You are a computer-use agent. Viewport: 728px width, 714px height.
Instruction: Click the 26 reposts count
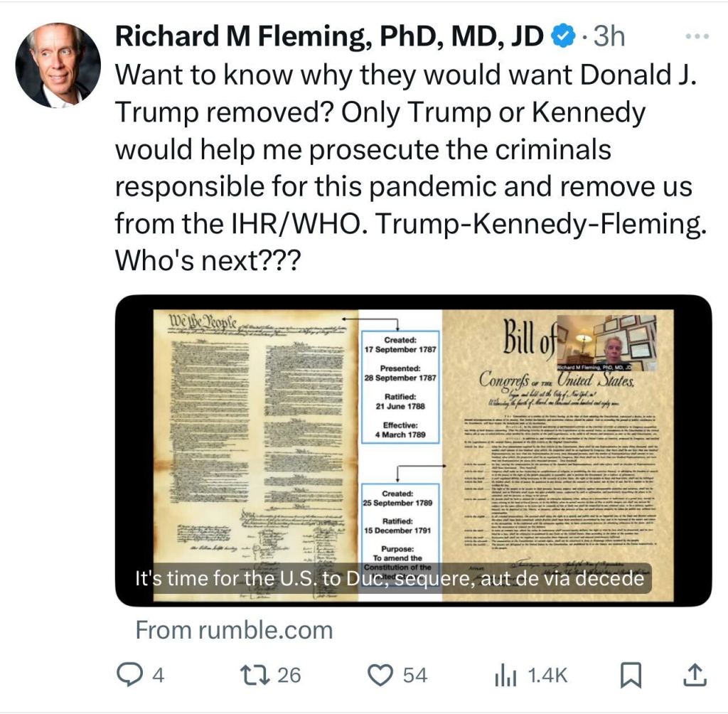(289, 674)
